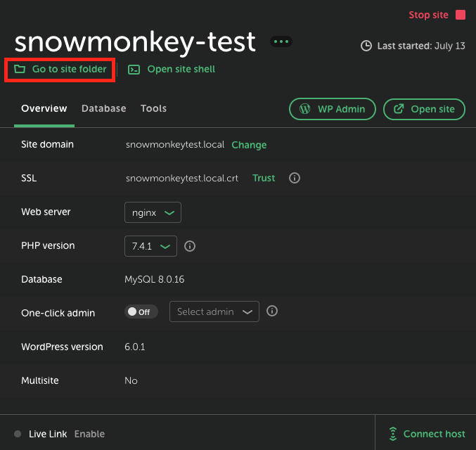Click the folder icon beside Go to site folder
476x450 pixels.
coord(20,69)
